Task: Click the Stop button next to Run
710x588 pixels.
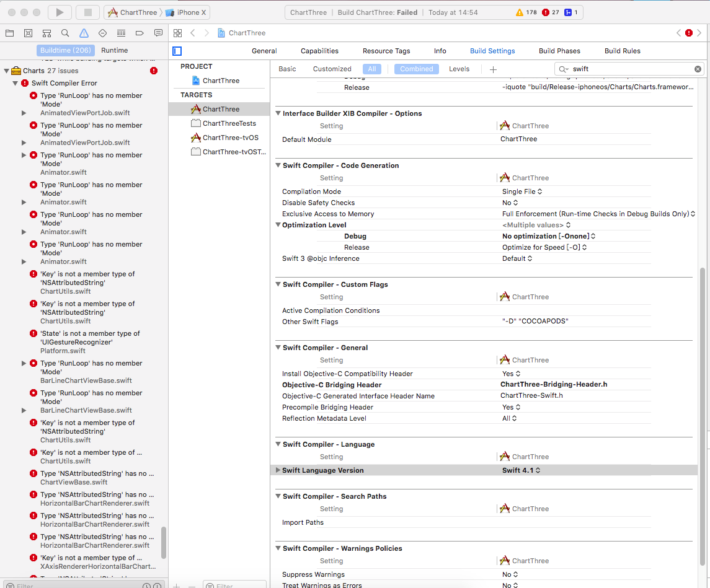Action: click(87, 11)
